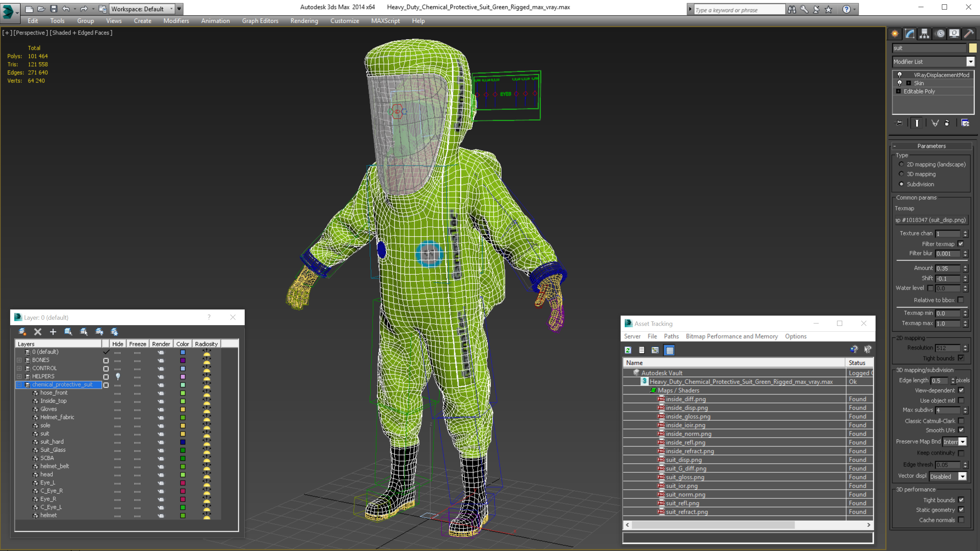Open Bitmap Performance and Memory menu

(x=732, y=336)
